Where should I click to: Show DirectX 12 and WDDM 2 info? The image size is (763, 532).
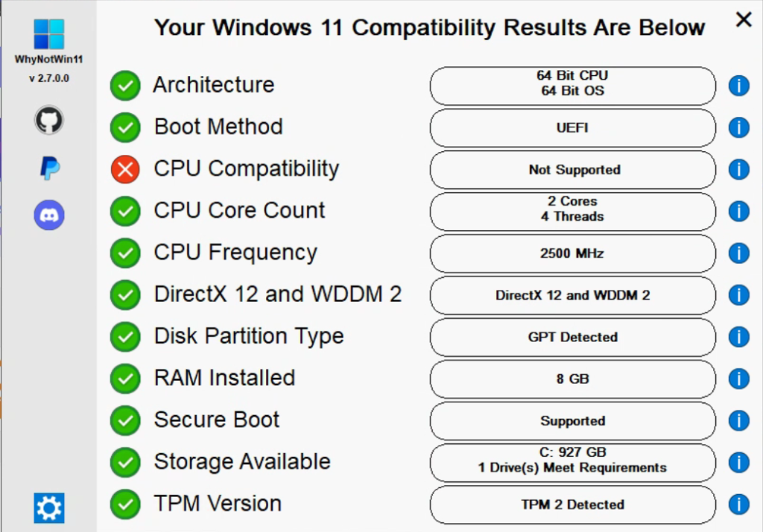tap(738, 295)
